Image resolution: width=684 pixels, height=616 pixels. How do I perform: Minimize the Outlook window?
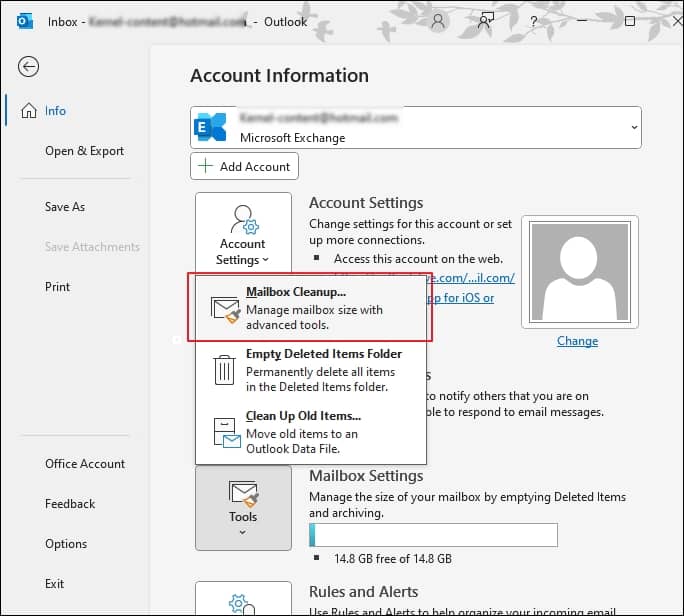coord(582,21)
